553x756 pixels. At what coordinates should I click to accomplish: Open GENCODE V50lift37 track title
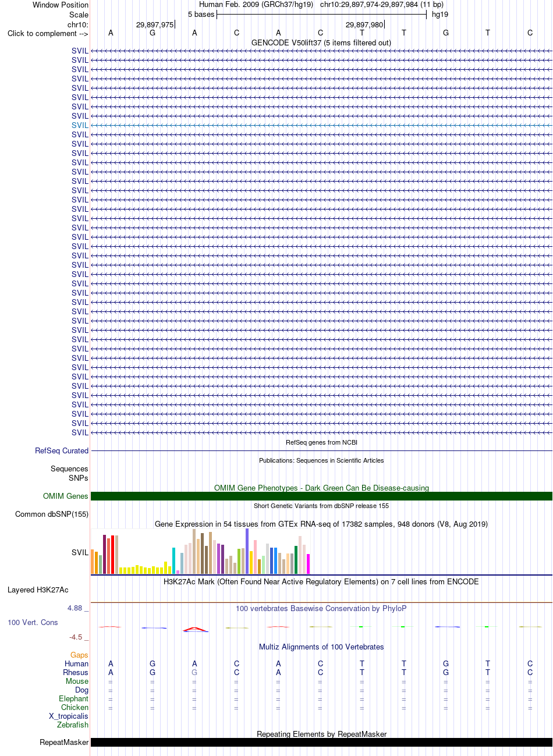pos(321,42)
